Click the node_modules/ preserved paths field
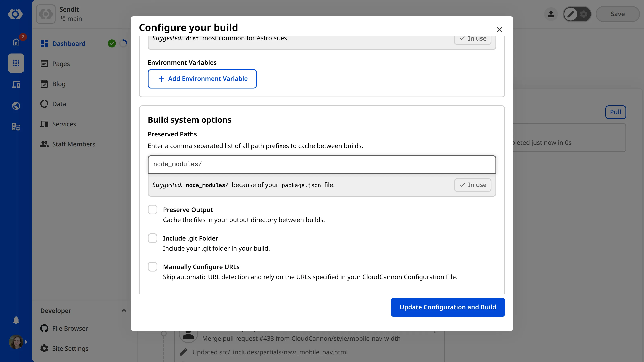The width and height of the screenshot is (644, 362). coord(322,164)
